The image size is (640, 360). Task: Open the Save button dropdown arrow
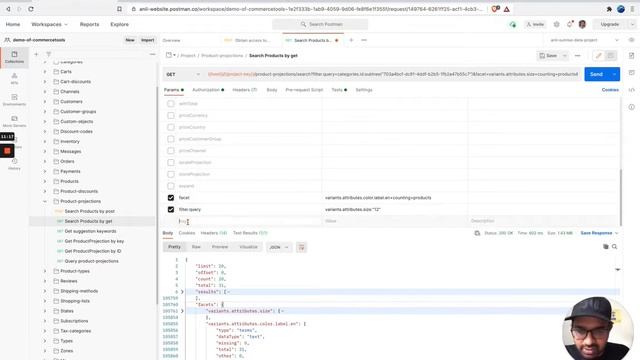pyautogui.click(x=565, y=56)
